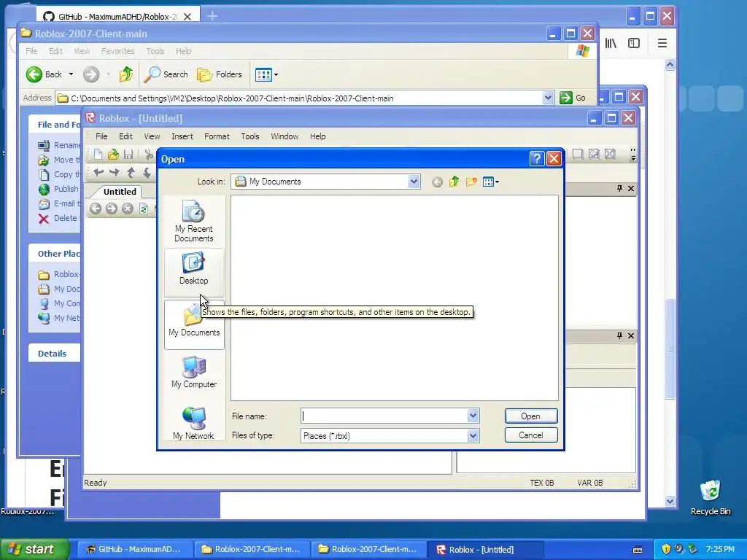Click Delete task in Explorer sidebar
Viewport: 747px width, 560px height.
click(57, 218)
